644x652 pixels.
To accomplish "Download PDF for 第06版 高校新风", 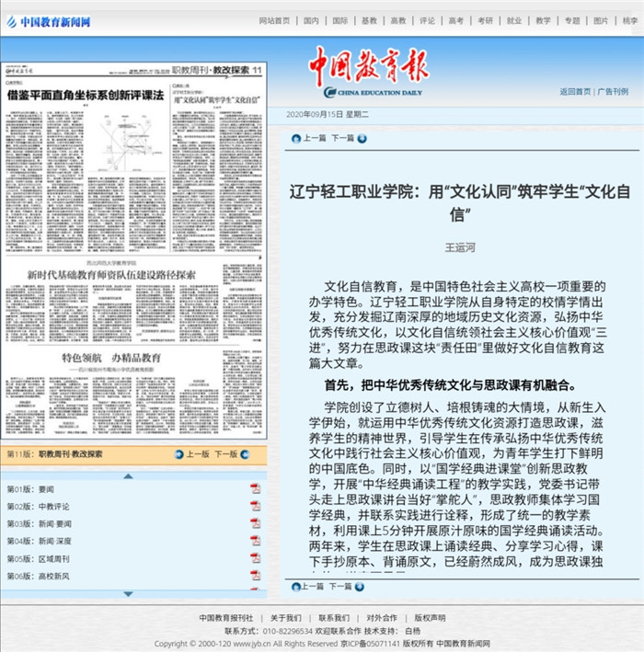I will pos(255,576).
